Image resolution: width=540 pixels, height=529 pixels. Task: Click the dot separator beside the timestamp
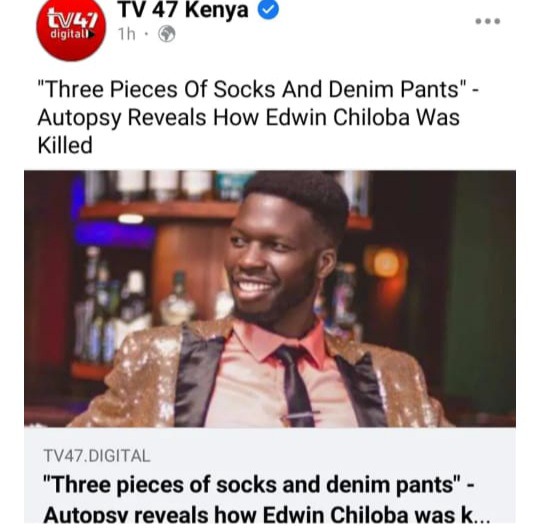pos(147,34)
